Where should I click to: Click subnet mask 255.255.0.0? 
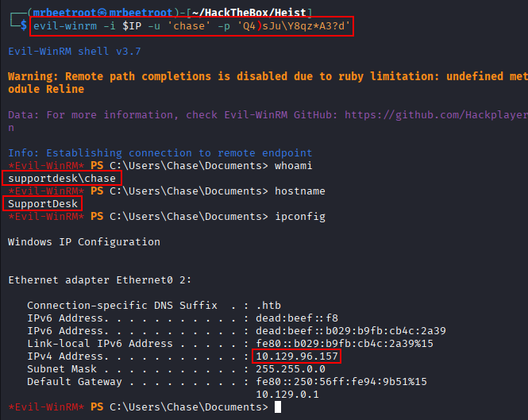tap(291, 369)
